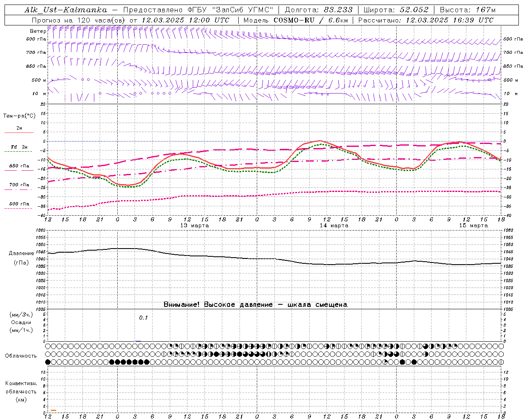Click the Осадки panel label

pyautogui.click(x=21, y=322)
